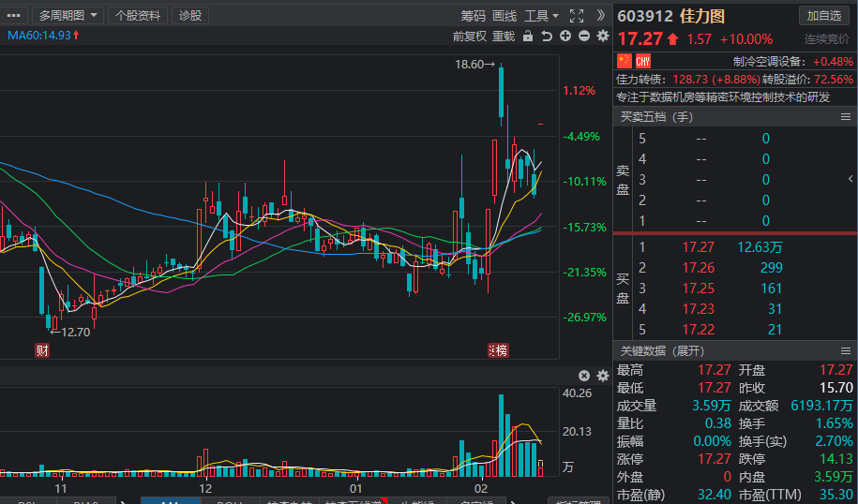The height and width of the screenshot is (504, 858).
Task: Open 个股资料 stock information
Action: pos(138,15)
